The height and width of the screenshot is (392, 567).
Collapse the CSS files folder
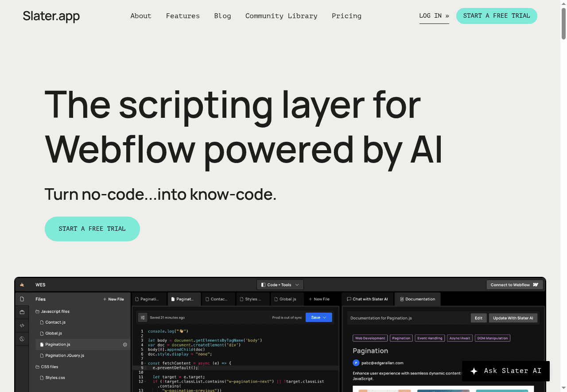47,367
